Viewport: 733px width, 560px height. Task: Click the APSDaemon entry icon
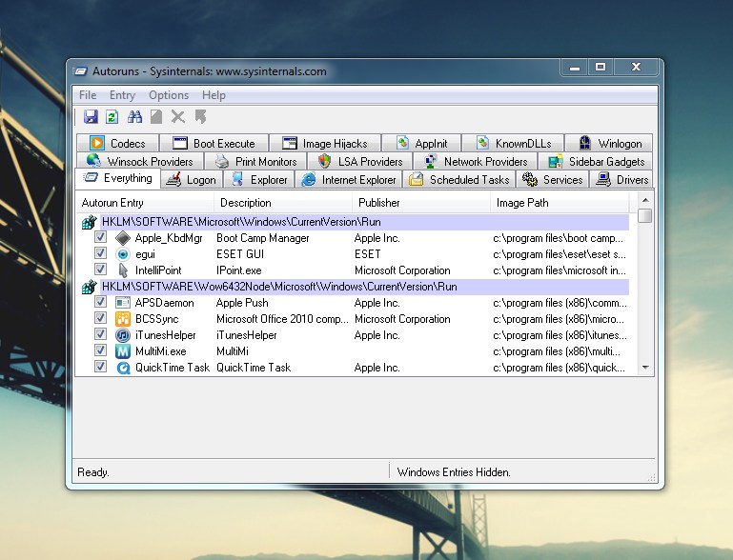pyautogui.click(x=122, y=303)
